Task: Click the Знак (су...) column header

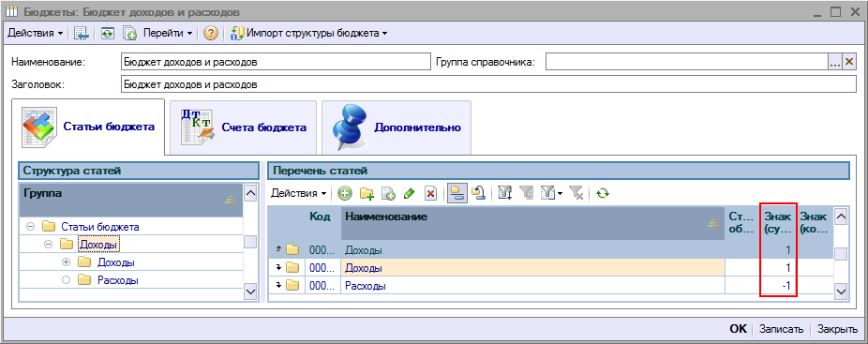Action: point(778,222)
